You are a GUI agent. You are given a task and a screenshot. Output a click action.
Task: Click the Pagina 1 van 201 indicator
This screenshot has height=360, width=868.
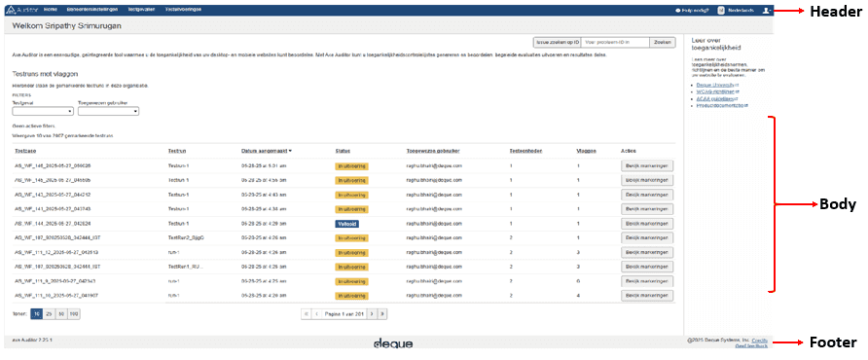coord(344,313)
